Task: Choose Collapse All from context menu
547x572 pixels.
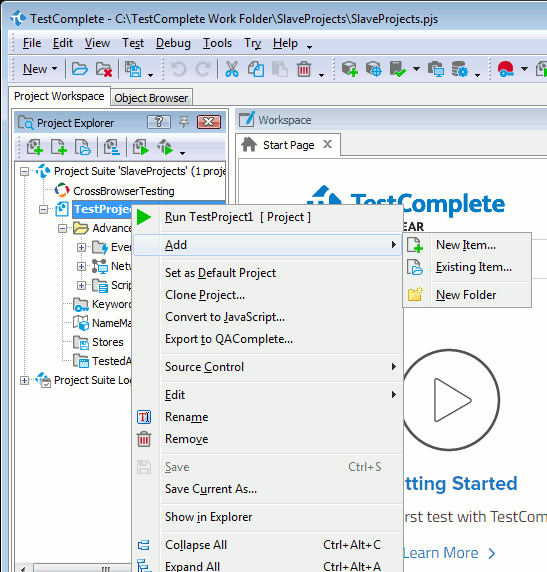Action: coord(267,545)
